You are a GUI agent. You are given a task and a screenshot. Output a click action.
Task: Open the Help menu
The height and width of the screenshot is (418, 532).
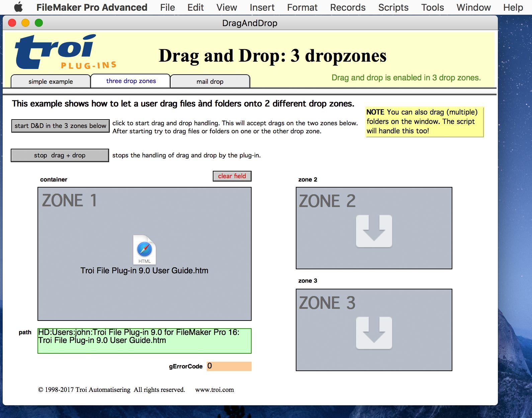pos(513,7)
